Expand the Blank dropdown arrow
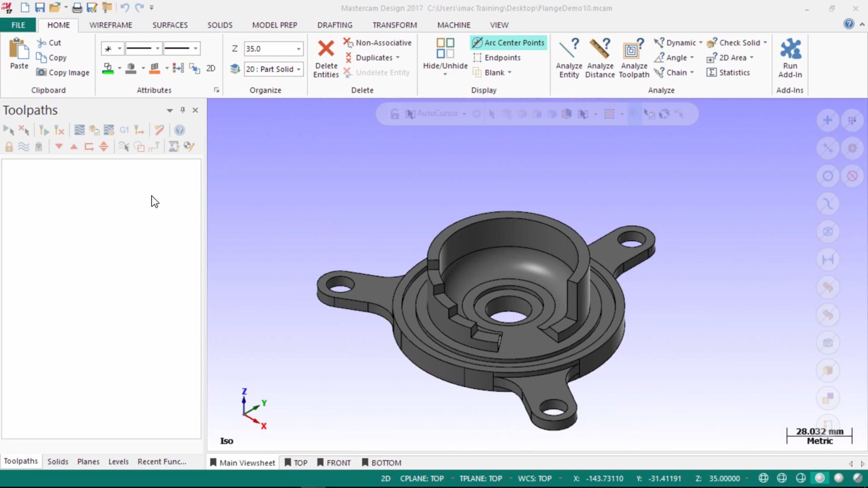This screenshot has height=488, width=868. point(509,72)
